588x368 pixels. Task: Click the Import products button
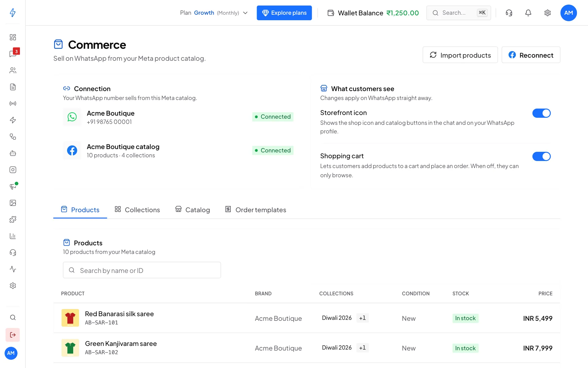click(x=460, y=55)
